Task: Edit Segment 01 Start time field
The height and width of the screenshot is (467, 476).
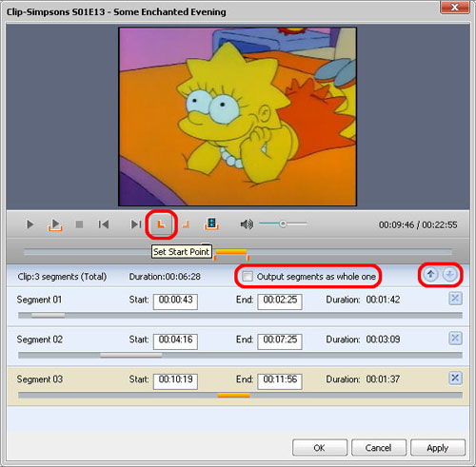Action: pos(175,302)
